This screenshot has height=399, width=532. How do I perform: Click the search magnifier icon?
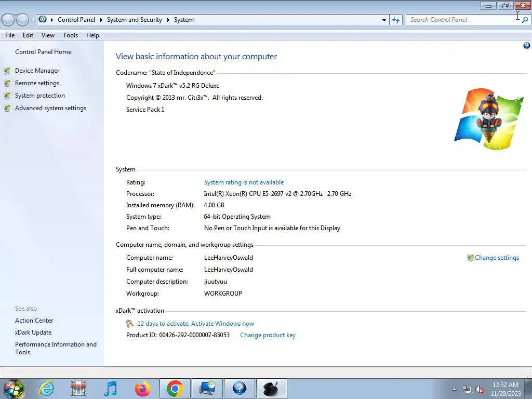point(525,20)
